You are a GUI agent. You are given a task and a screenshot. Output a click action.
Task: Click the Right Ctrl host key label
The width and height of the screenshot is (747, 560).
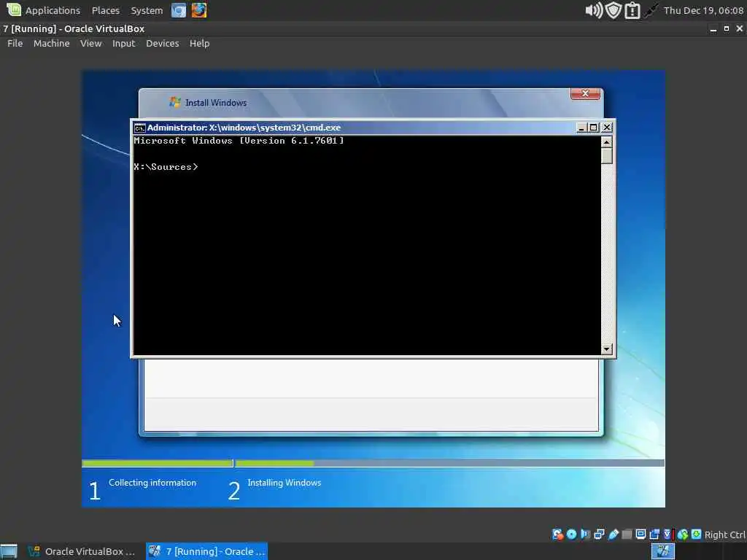click(x=724, y=534)
